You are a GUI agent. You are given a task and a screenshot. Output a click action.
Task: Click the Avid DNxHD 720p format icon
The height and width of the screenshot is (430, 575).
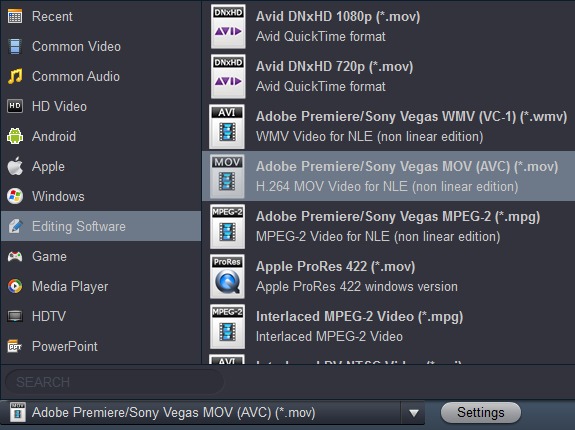(228, 76)
